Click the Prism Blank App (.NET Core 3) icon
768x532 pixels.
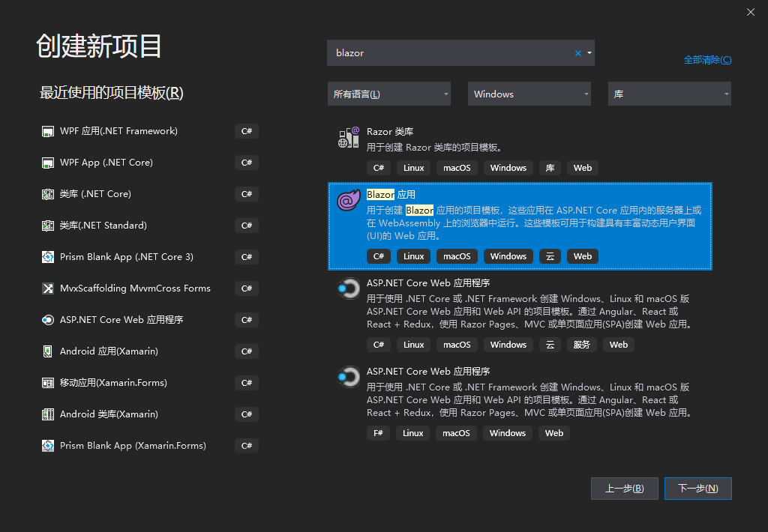click(x=47, y=257)
